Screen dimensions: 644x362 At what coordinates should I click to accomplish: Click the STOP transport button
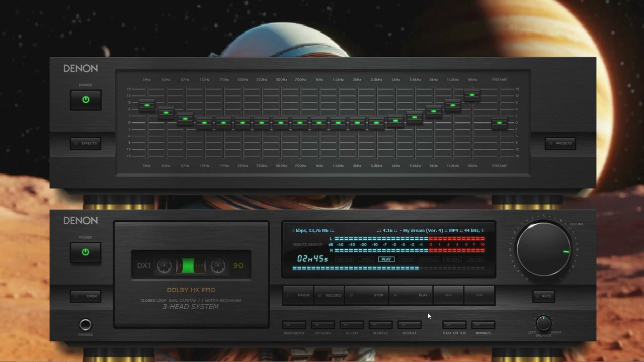(366, 295)
